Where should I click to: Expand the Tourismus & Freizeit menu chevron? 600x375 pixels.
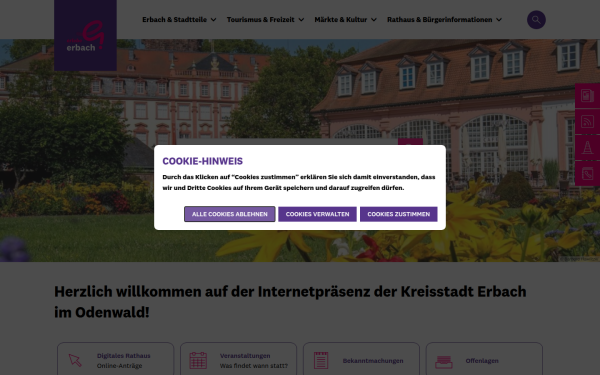click(301, 20)
